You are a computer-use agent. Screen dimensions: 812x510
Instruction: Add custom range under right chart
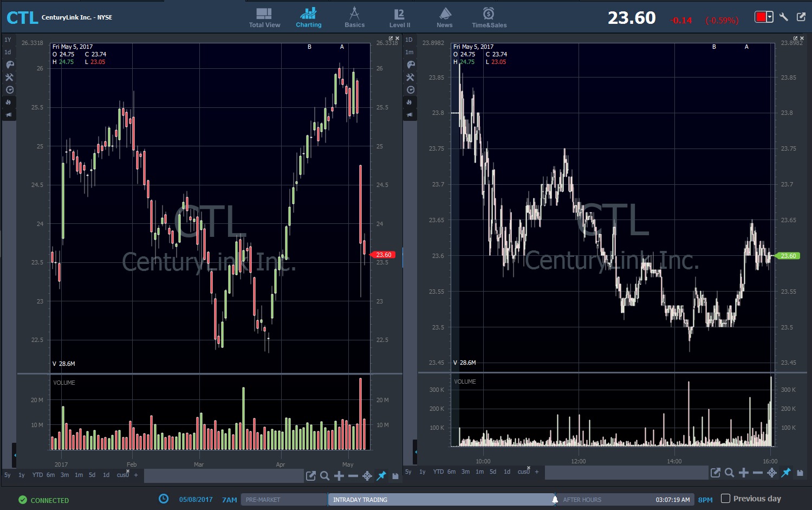click(x=537, y=472)
